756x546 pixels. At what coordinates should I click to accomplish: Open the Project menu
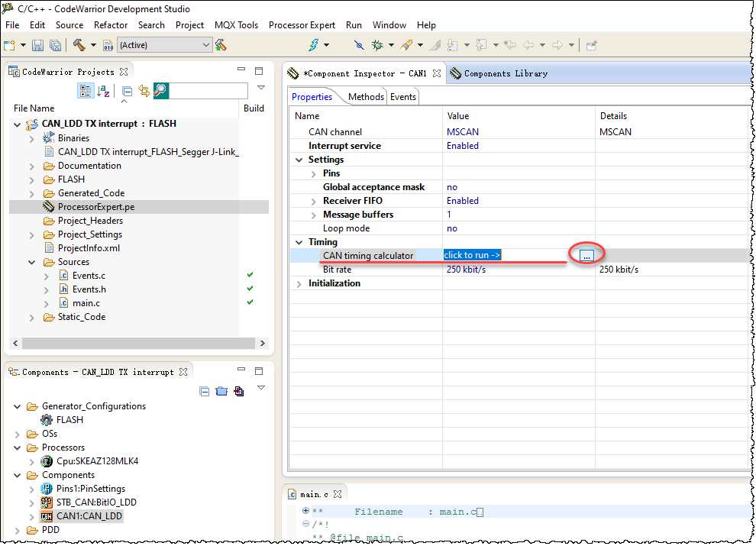tap(189, 25)
